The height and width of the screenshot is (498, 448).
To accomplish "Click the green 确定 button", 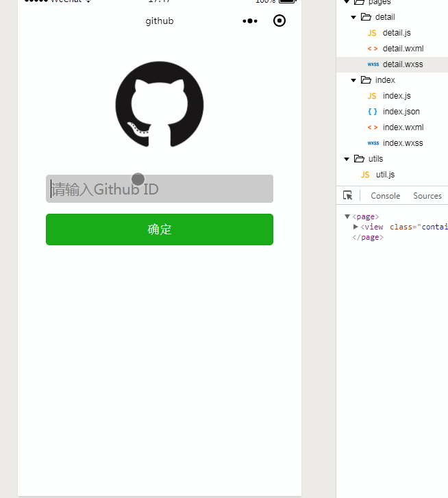I will coord(160,229).
